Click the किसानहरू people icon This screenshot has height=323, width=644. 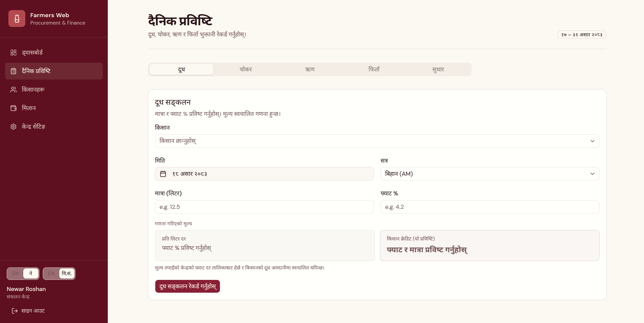click(x=13, y=90)
